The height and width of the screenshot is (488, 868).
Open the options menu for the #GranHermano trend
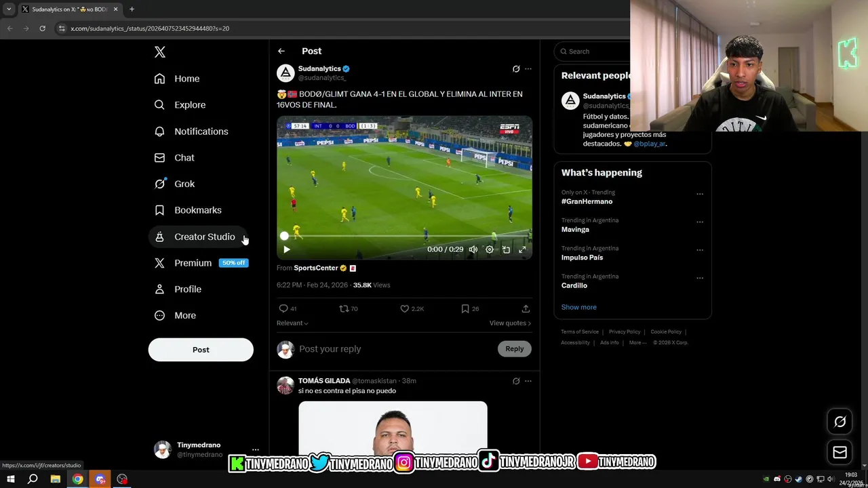(x=700, y=194)
